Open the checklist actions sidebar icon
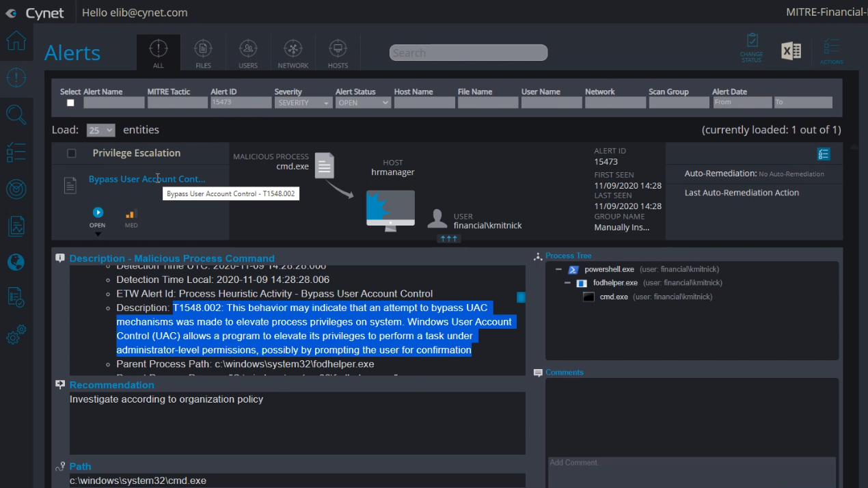 coord(16,152)
